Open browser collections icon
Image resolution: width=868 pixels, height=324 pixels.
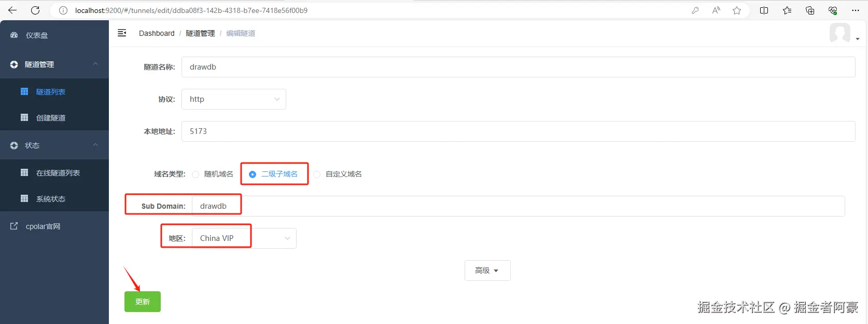(810, 10)
